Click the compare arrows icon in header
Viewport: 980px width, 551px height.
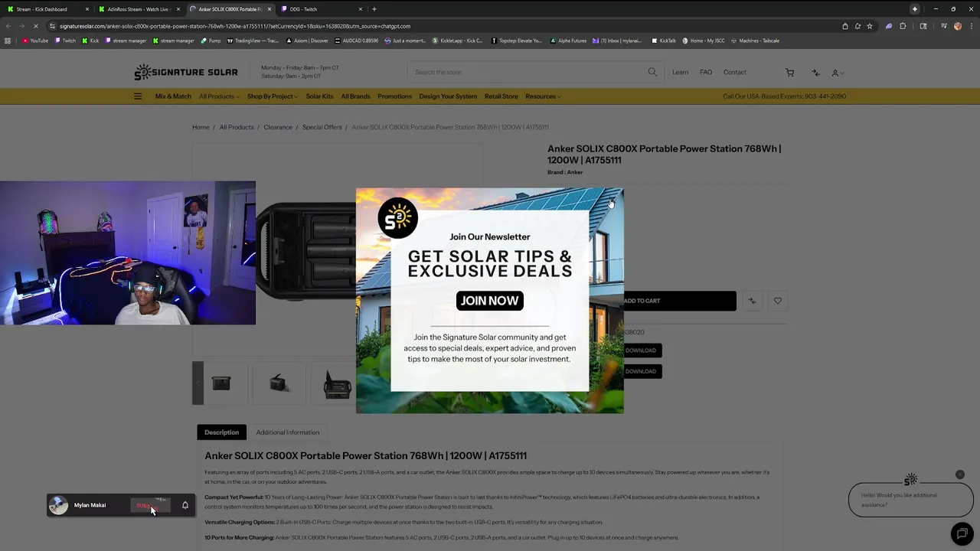tap(815, 73)
